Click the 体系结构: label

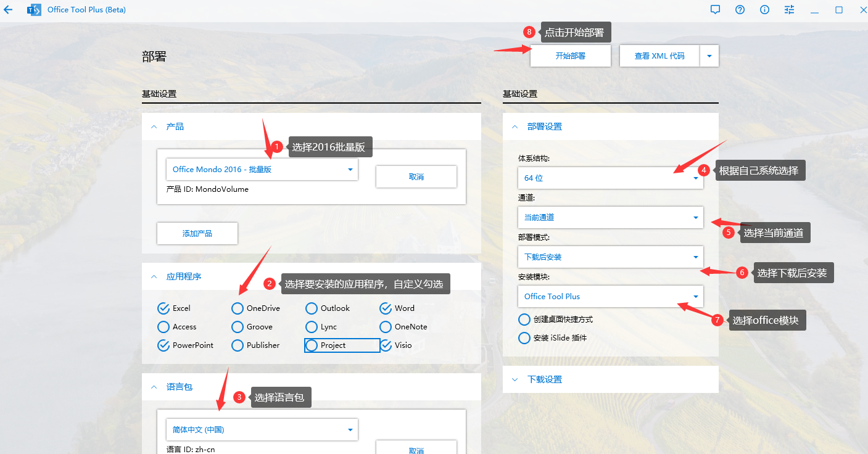[534, 159]
